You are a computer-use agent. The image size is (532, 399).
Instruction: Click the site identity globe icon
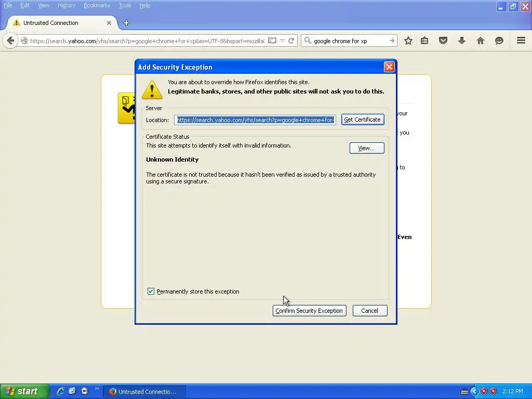pyautogui.click(x=24, y=41)
